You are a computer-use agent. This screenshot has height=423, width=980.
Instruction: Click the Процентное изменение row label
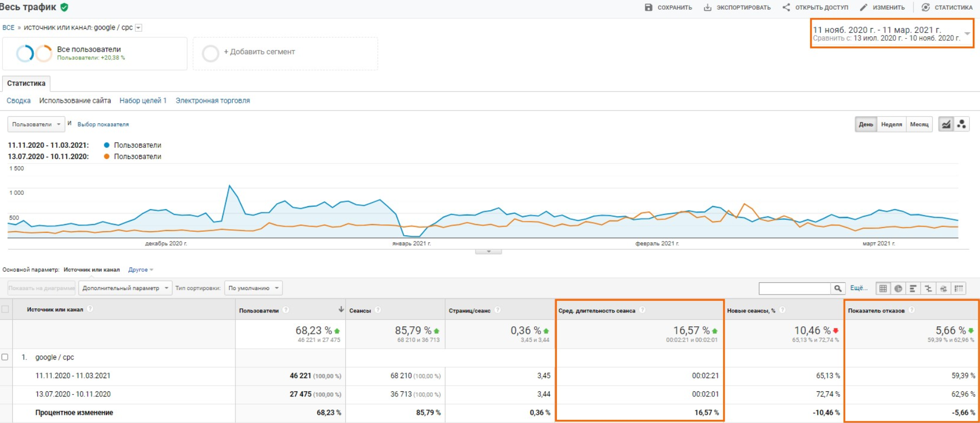point(74,412)
